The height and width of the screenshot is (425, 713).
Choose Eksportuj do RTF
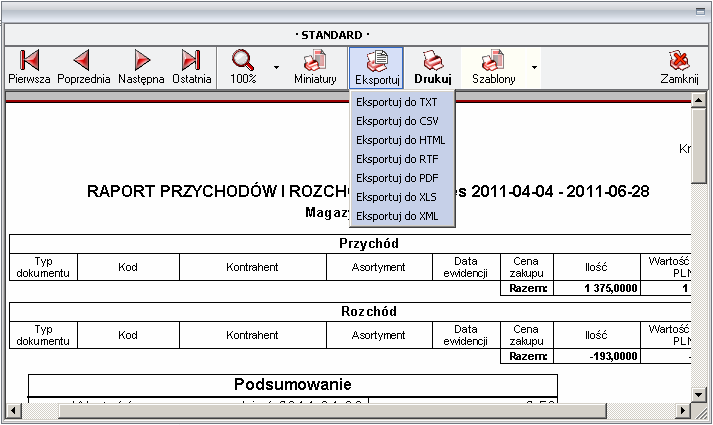tap(402, 160)
